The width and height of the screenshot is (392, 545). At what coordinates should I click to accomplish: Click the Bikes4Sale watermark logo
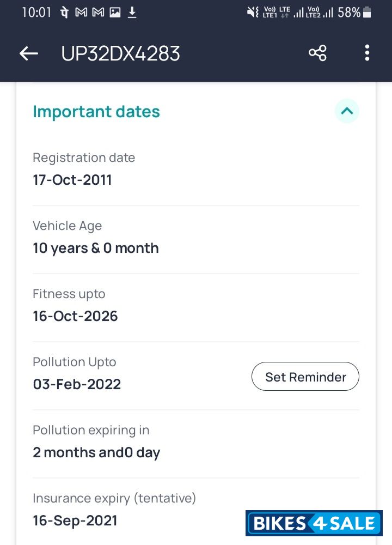tap(314, 523)
